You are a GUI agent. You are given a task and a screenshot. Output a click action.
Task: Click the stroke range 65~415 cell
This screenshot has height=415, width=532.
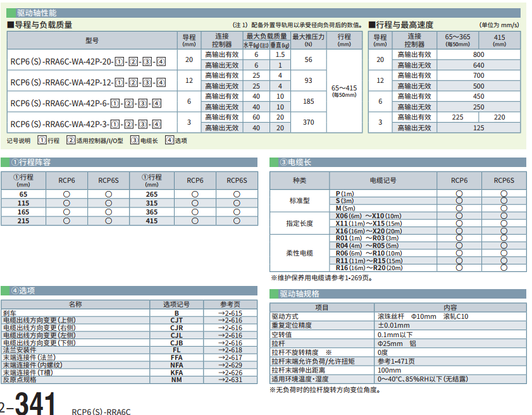pyautogui.click(x=344, y=91)
